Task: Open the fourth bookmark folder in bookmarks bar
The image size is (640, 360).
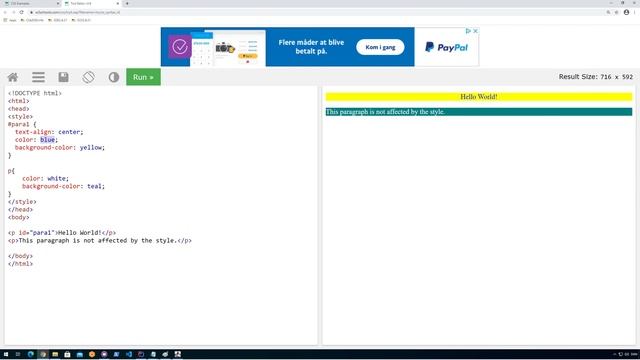Action: 81,20
